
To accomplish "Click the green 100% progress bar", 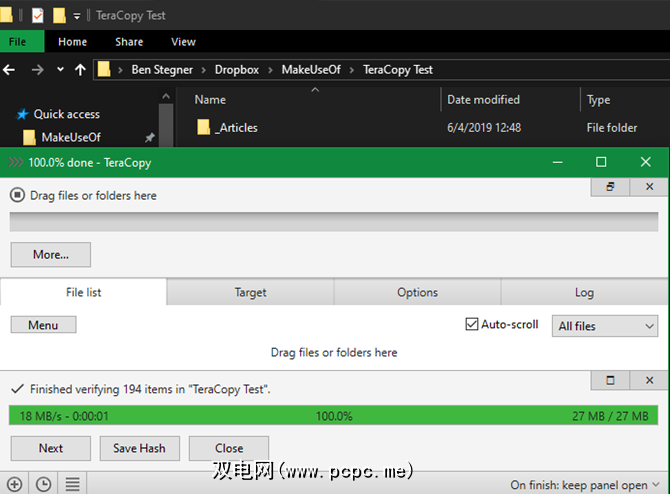I will tap(334, 416).
